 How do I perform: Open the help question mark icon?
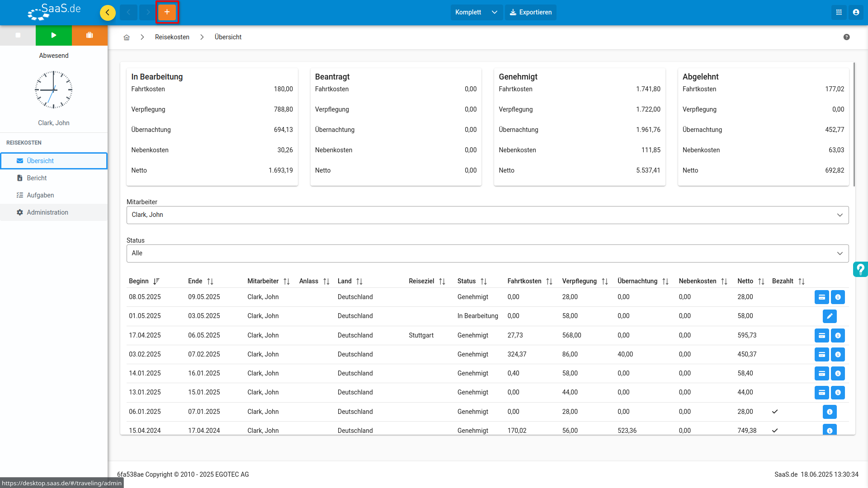(x=847, y=37)
